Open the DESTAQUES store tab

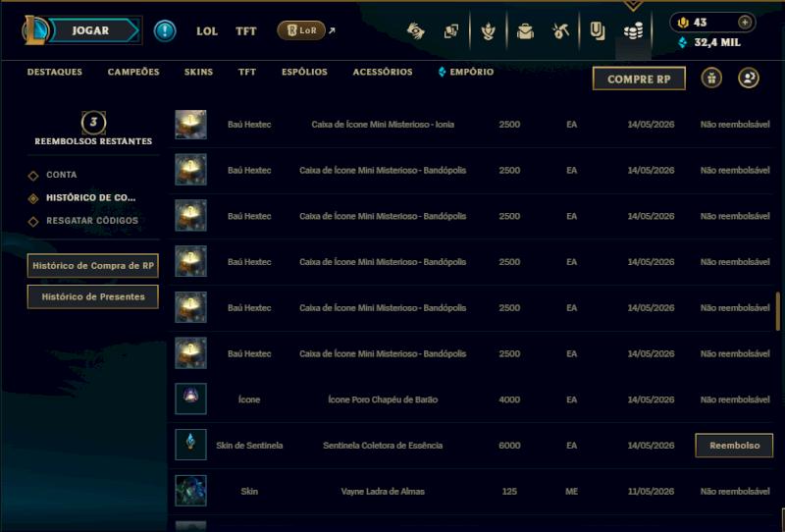point(55,72)
